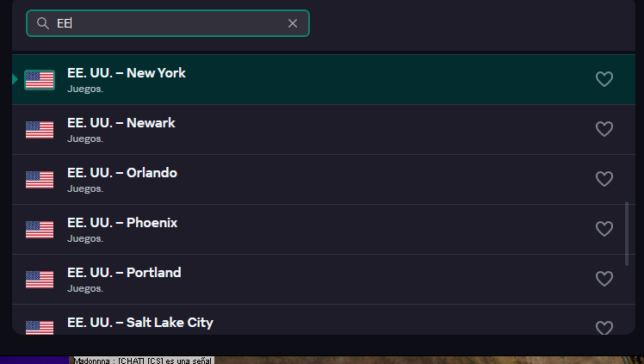The height and width of the screenshot is (364, 644).
Task: Favorite the EE. UU. – New York server
Action: click(x=604, y=79)
